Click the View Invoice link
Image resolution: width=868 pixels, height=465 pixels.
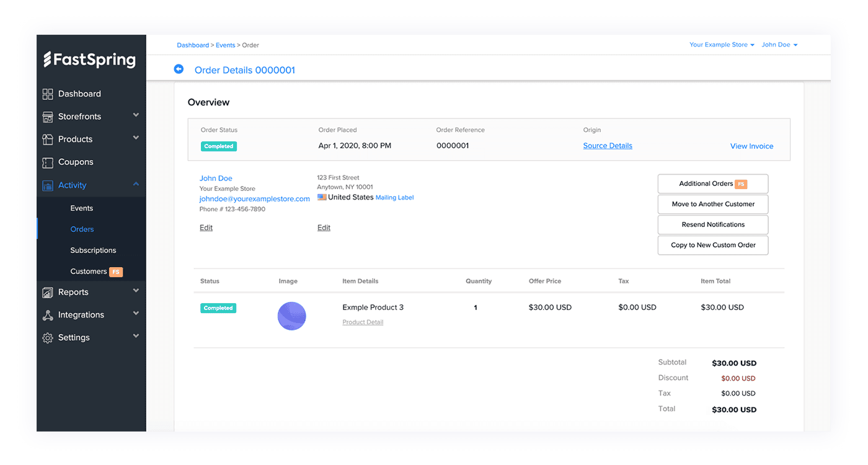coord(751,146)
